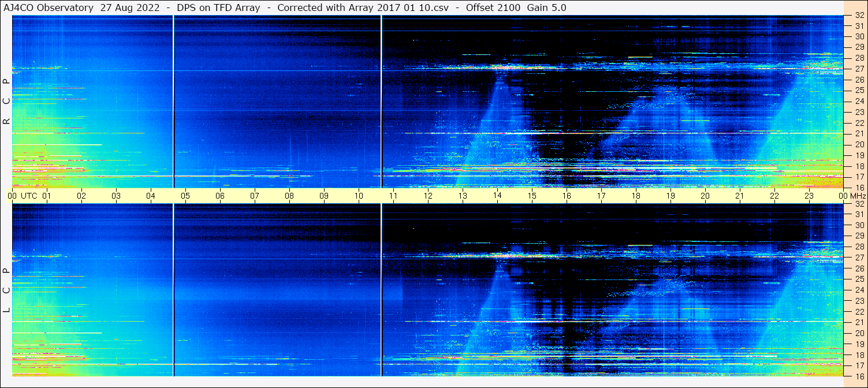
Task: Click 'Corrected with Array 2017 01 10.csv' text
Action: coord(363,8)
